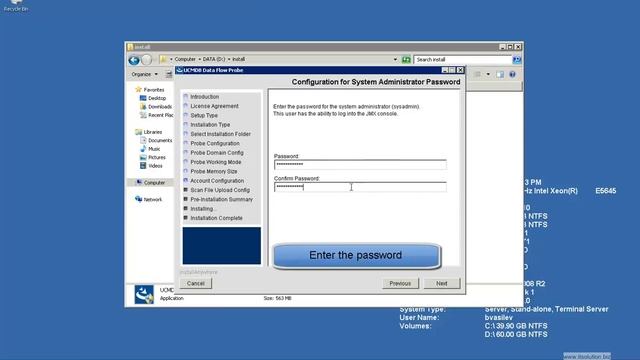This screenshot has width=640, height=360.
Task: Click the Account Configuration step
Action: (217, 181)
